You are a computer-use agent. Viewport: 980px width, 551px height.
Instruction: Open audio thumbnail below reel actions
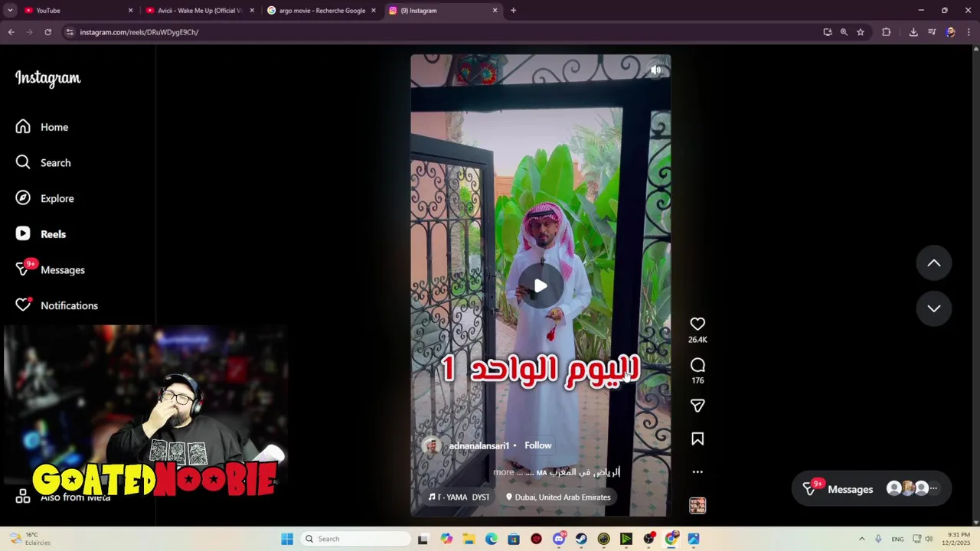pos(697,505)
